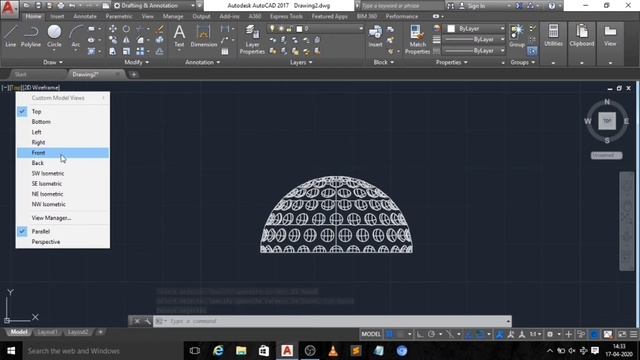
Task: Open Layer Properties
Action: pos(252,39)
